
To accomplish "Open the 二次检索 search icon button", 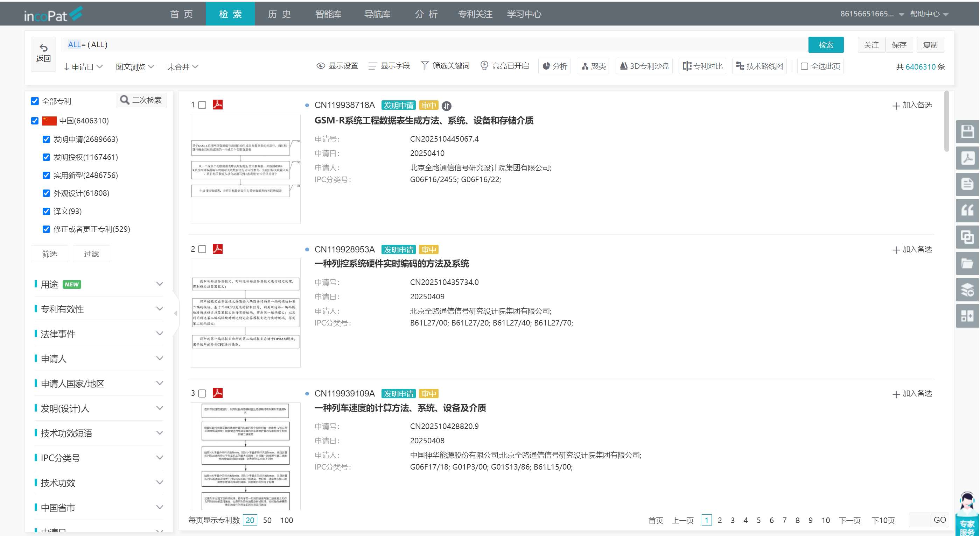I will 141,100.
